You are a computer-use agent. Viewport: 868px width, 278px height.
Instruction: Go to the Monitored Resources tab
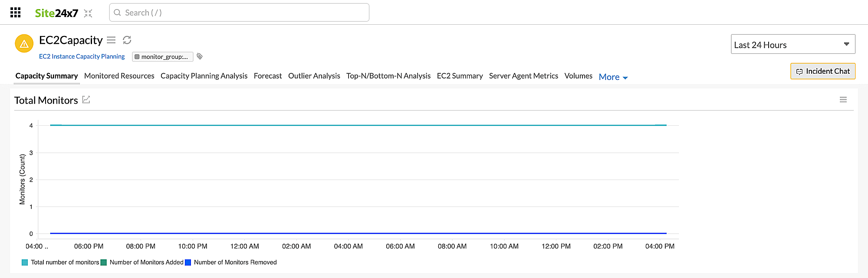pyautogui.click(x=119, y=76)
